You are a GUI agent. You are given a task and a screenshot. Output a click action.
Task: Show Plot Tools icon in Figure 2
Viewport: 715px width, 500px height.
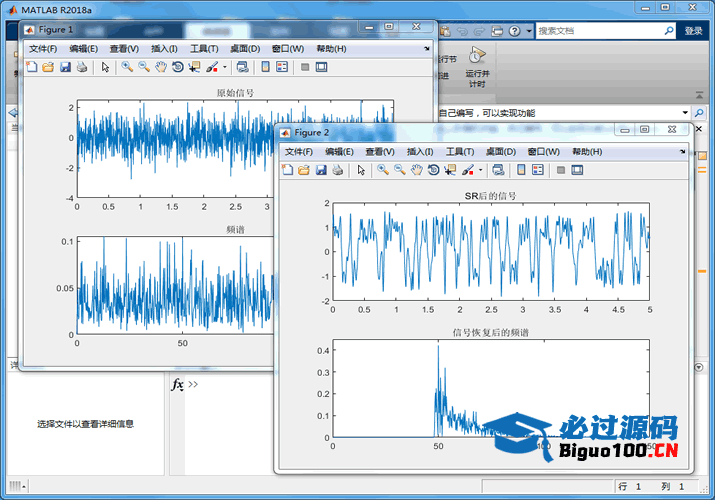tap(577, 170)
